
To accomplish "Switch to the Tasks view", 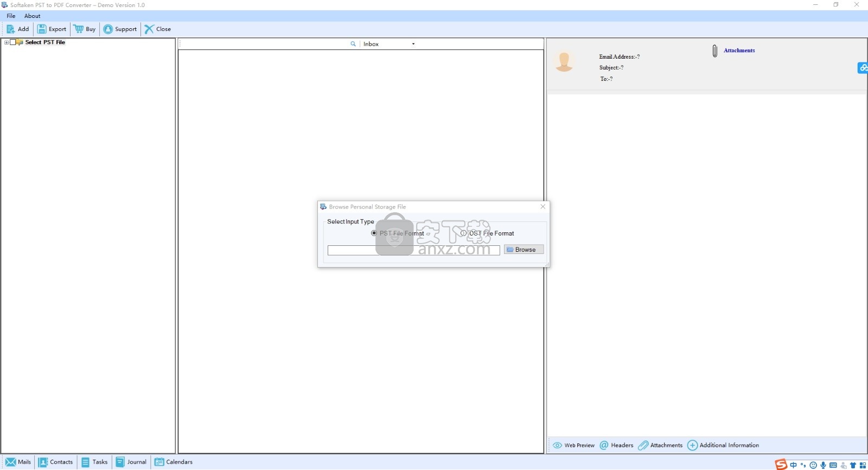I will coord(94,462).
